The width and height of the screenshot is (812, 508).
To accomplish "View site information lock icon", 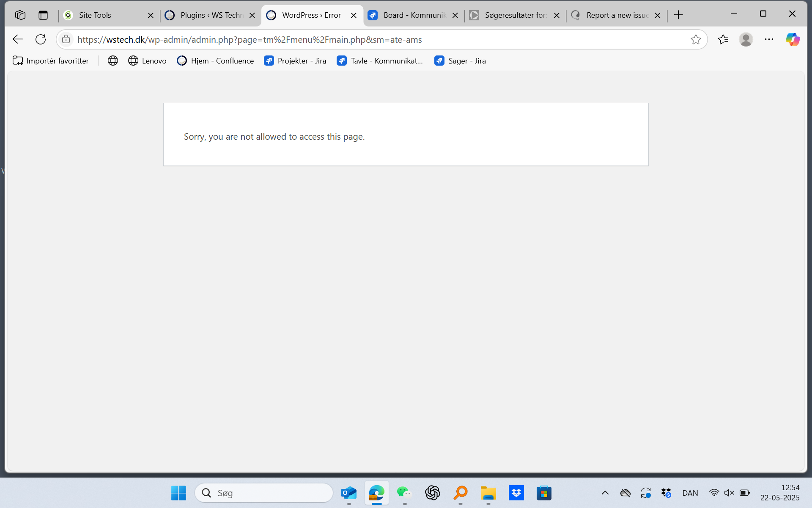I will [x=66, y=39].
